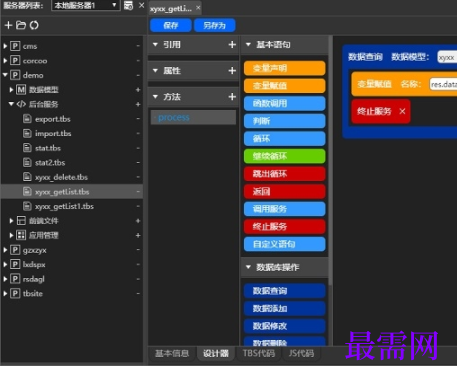Open the export.tbs file
The width and height of the screenshot is (457, 377).
pos(53,119)
